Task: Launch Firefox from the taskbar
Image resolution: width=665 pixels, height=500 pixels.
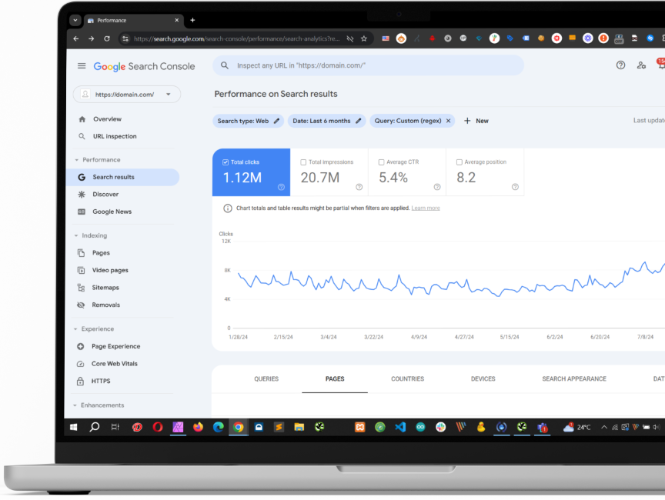Action: [x=198, y=427]
